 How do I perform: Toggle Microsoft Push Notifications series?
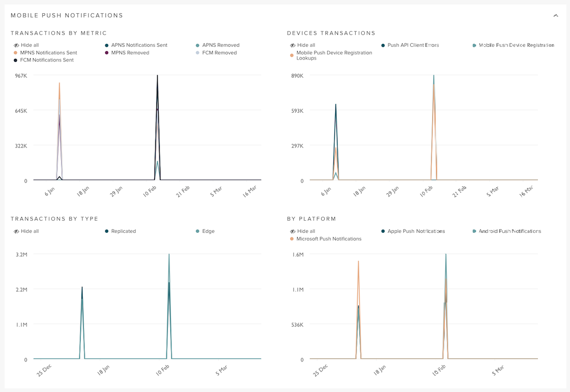click(325, 238)
